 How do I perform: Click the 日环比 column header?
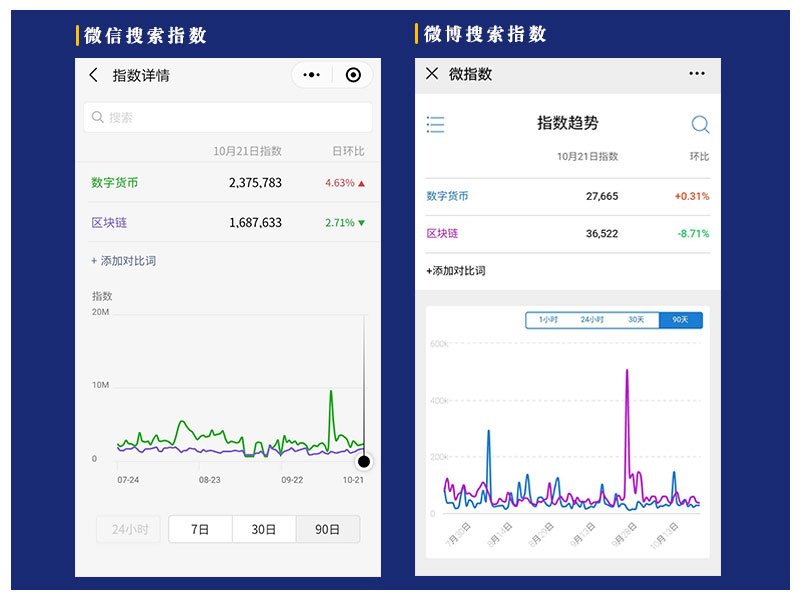[x=348, y=151]
